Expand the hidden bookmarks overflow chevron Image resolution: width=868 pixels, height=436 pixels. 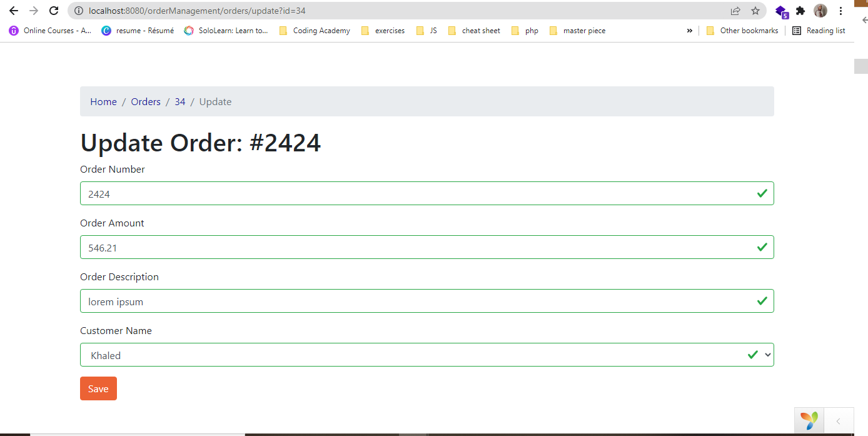click(689, 30)
